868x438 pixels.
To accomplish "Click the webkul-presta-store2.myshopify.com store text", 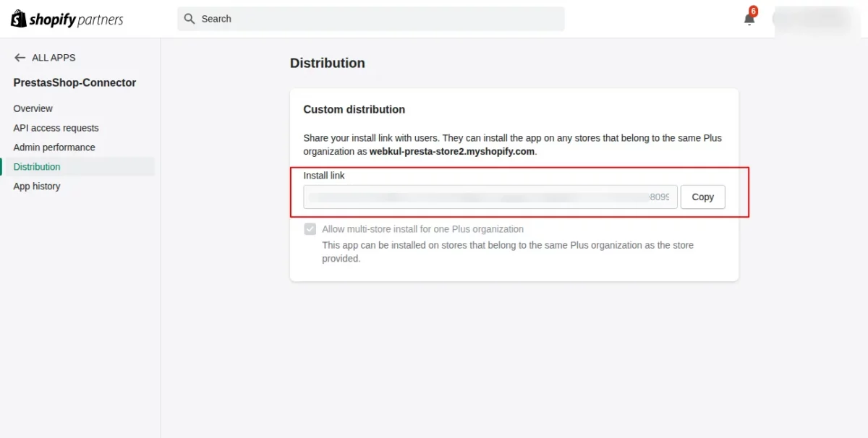I will (x=452, y=152).
